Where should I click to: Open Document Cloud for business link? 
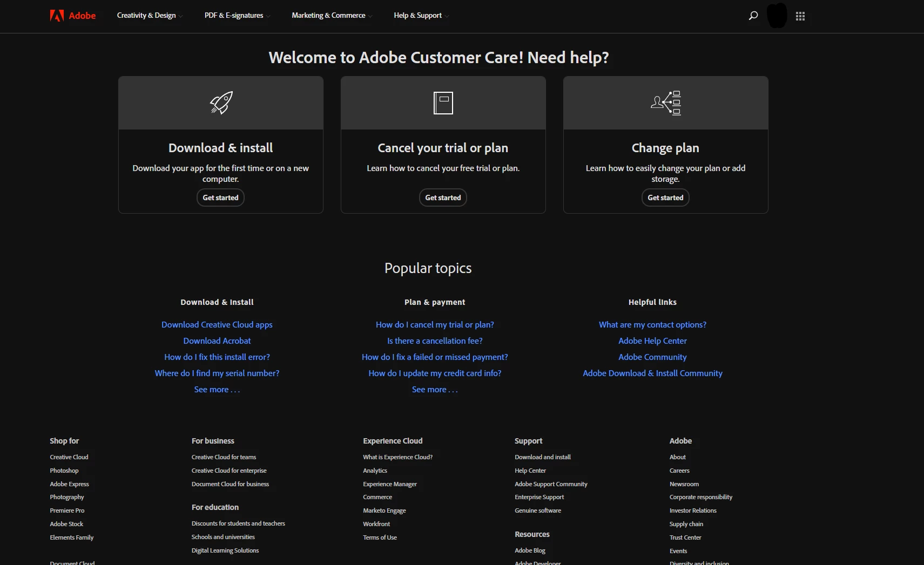[x=230, y=484]
